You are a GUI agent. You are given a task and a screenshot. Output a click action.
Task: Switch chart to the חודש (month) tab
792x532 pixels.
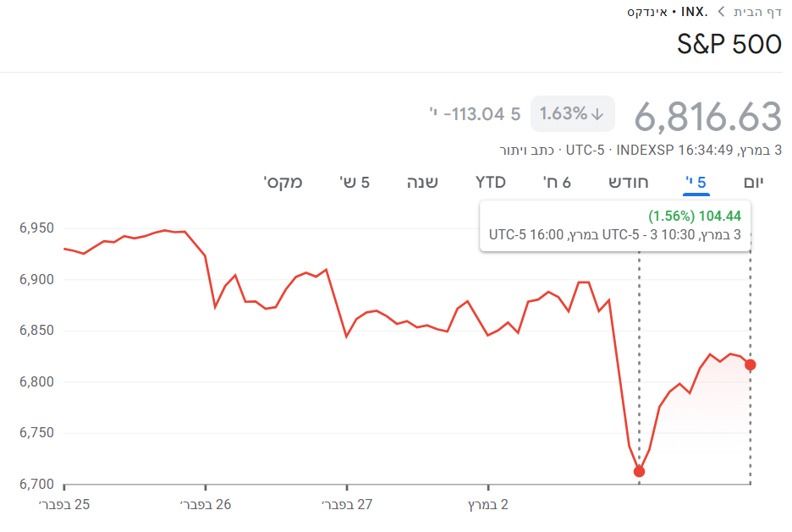[x=629, y=182]
